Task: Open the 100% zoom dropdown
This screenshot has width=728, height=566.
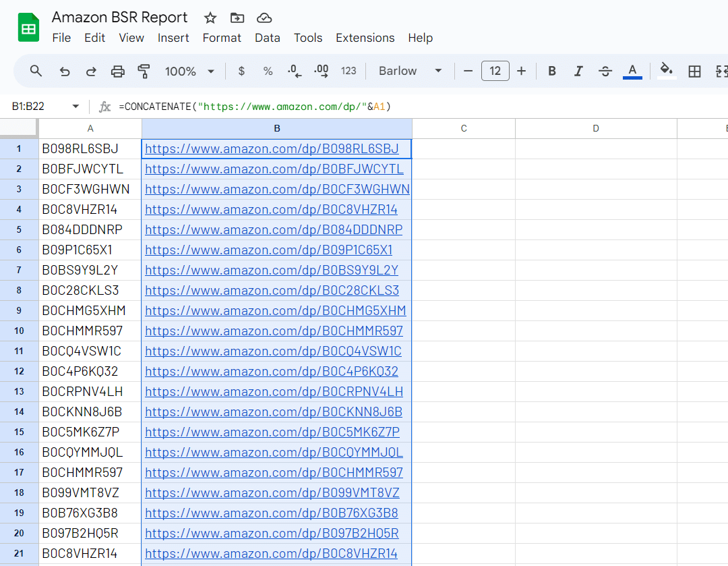Action: [x=189, y=71]
